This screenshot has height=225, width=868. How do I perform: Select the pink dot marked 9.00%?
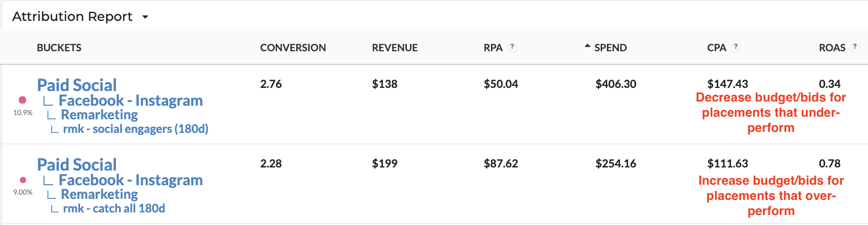(x=22, y=180)
